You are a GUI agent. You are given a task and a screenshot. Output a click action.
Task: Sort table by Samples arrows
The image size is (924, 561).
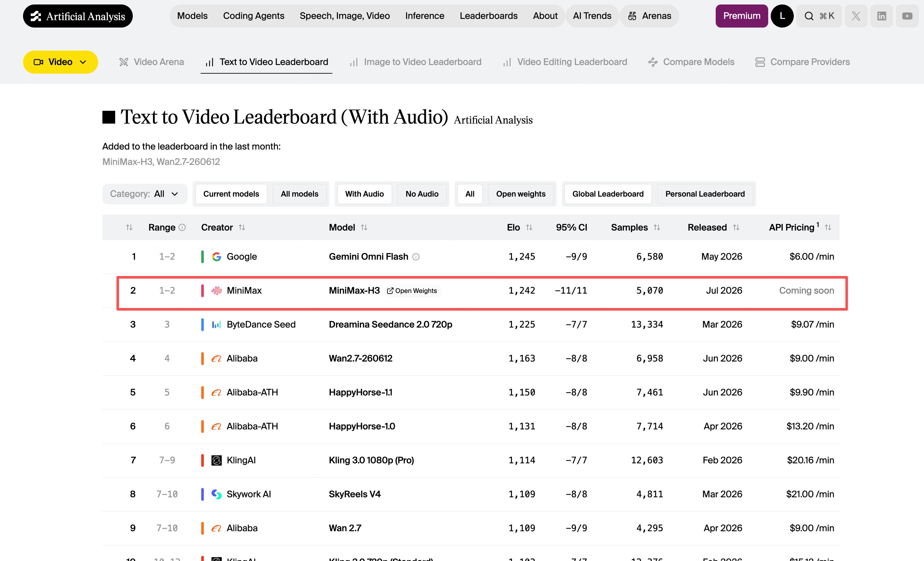coord(657,227)
